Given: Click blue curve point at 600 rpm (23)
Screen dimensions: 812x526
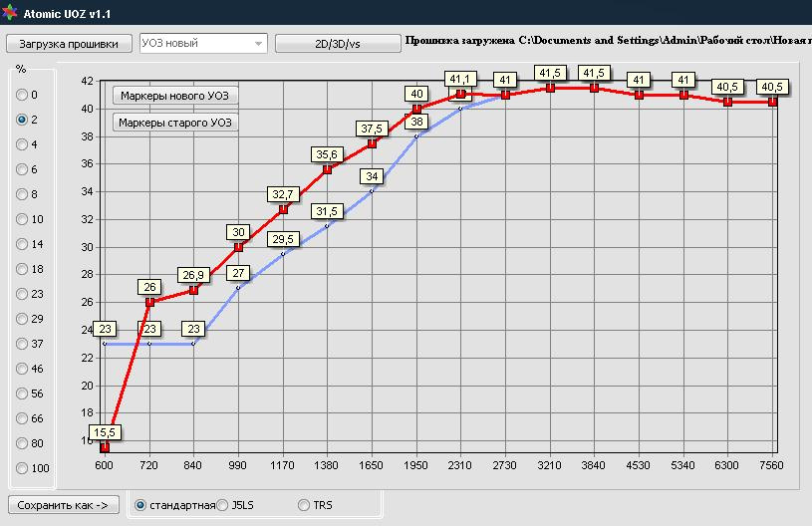Looking at the screenshot, I should [x=106, y=344].
